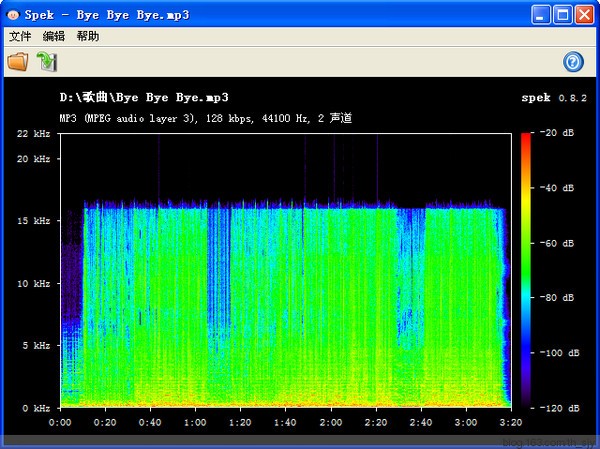Click the dB color gradient scale bar
600x449 pixels.
(525, 270)
